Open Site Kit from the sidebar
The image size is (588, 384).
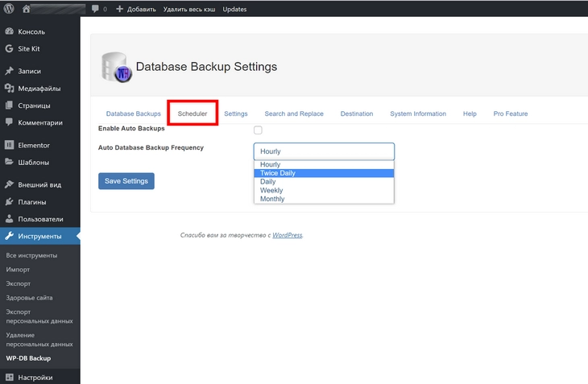pos(30,48)
